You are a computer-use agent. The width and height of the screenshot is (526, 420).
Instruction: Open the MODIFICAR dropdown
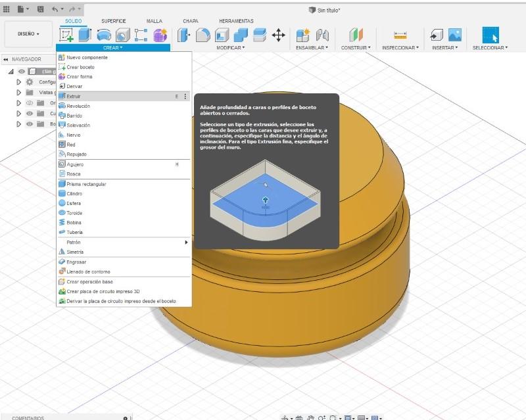pos(231,47)
